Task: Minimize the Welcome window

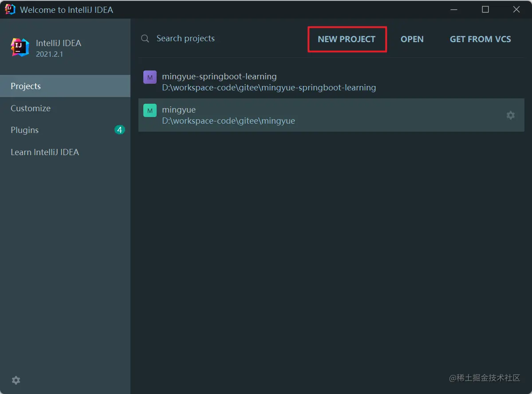Action: click(x=453, y=9)
